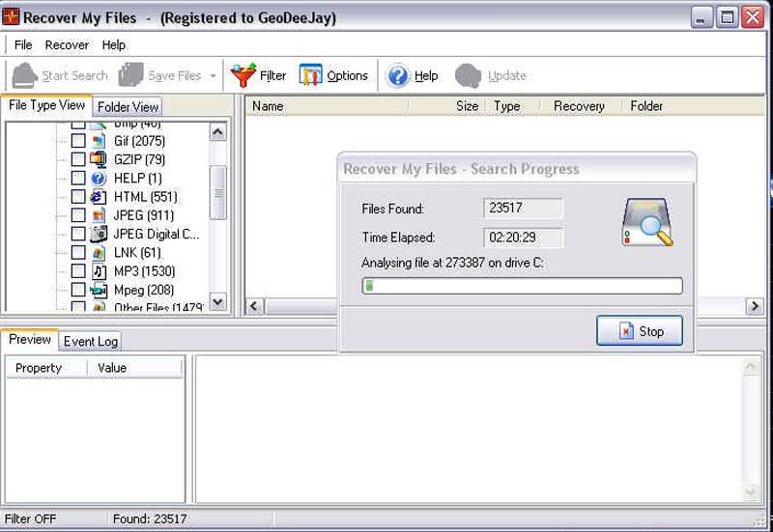Click the Name column header
The height and width of the screenshot is (532, 773).
click(x=327, y=106)
